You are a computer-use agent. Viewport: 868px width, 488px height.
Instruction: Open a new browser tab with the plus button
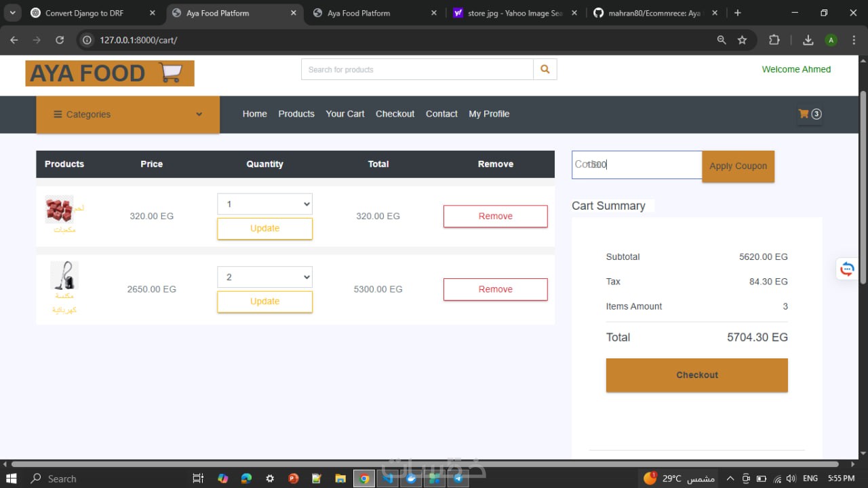[738, 13]
